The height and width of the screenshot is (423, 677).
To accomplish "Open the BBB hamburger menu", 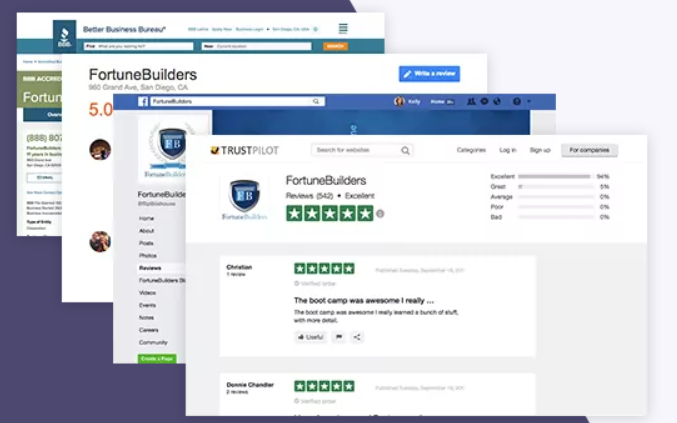I will click(x=343, y=28).
